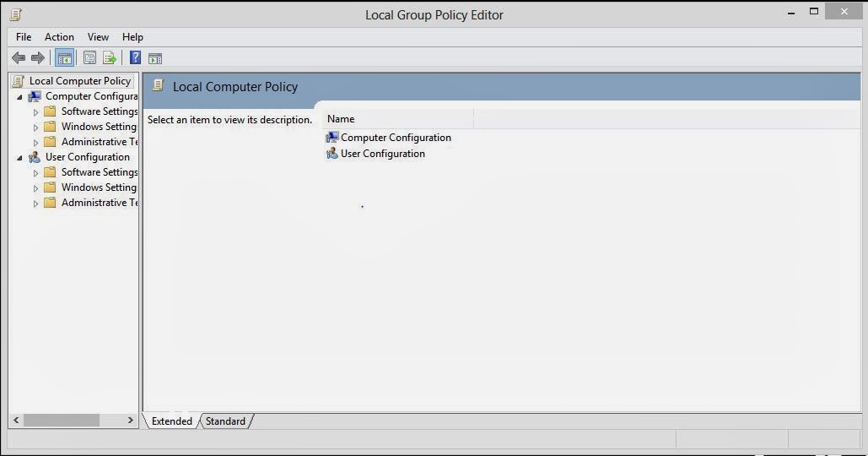Click Administrative Templates folder icon under User Configuration
868x456 pixels.
click(51, 203)
